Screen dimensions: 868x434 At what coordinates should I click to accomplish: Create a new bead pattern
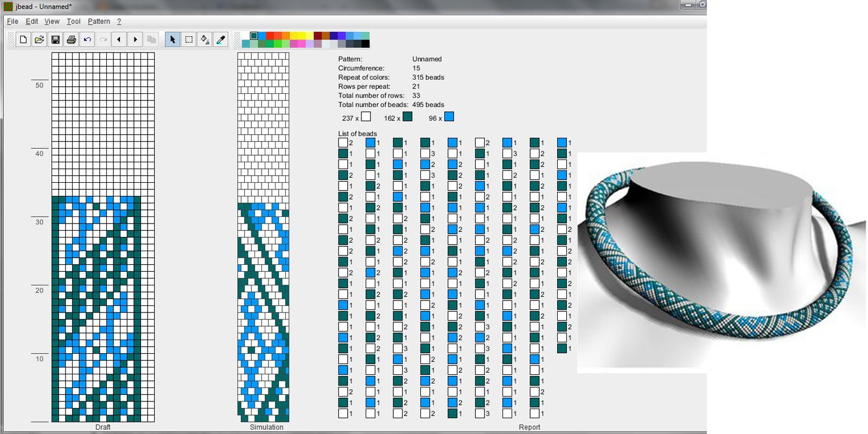point(23,40)
